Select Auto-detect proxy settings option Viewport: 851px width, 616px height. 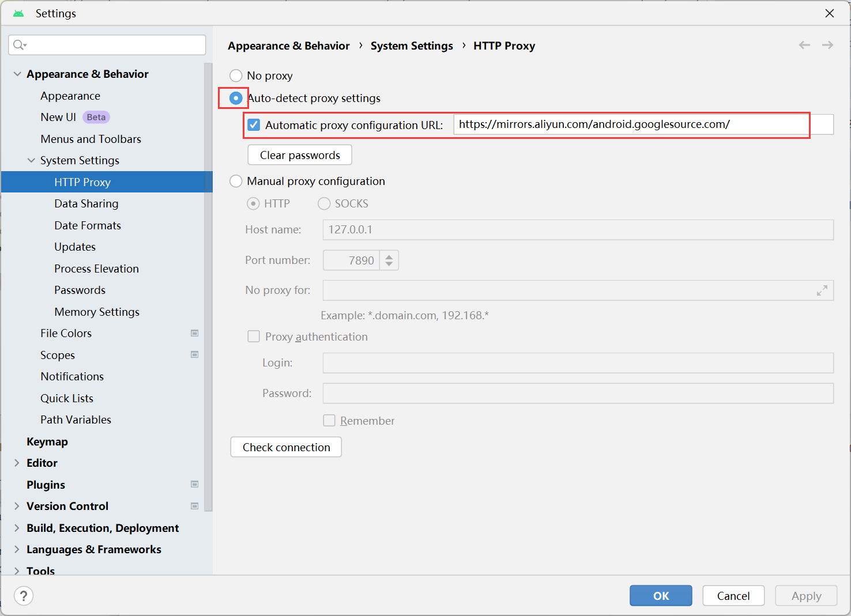(x=236, y=98)
